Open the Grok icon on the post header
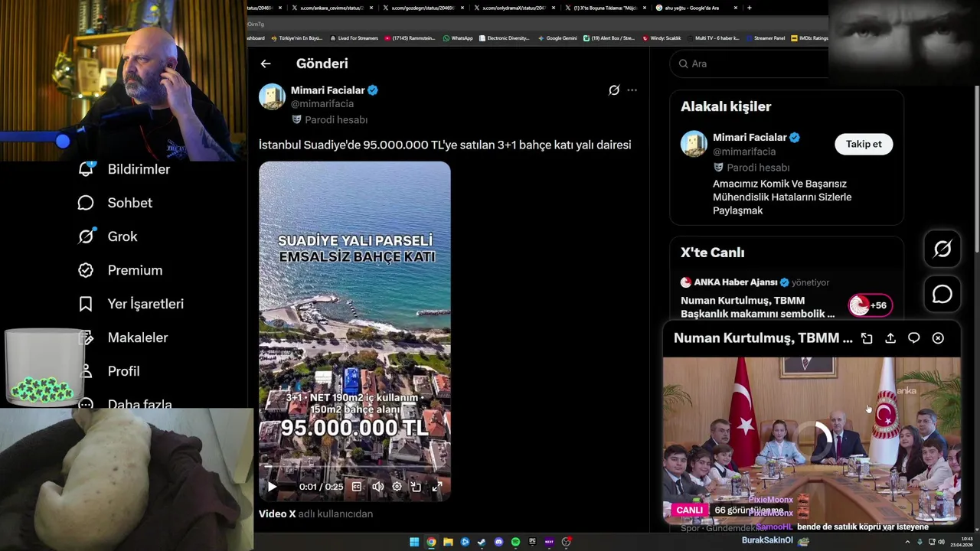 pos(614,90)
